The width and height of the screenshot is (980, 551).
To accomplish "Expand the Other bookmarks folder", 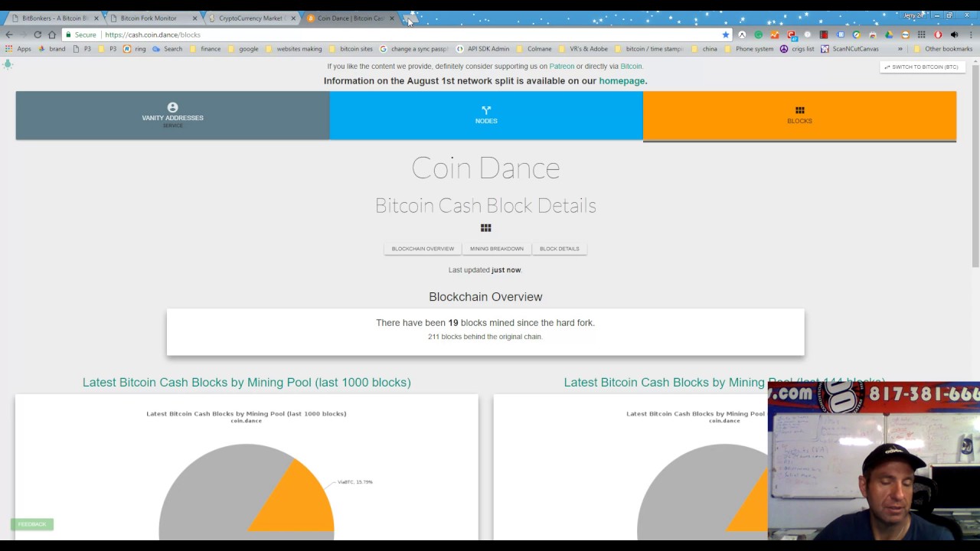I will point(943,49).
